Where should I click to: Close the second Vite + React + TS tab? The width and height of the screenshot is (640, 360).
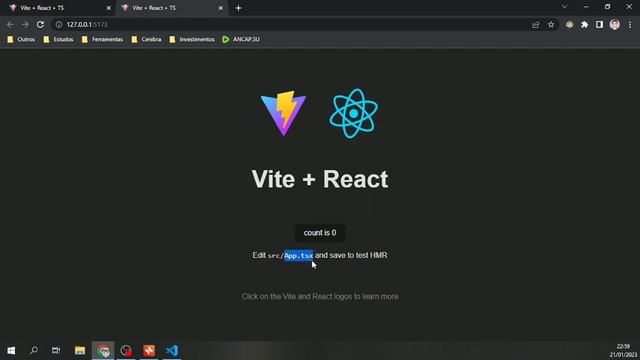[x=220, y=8]
